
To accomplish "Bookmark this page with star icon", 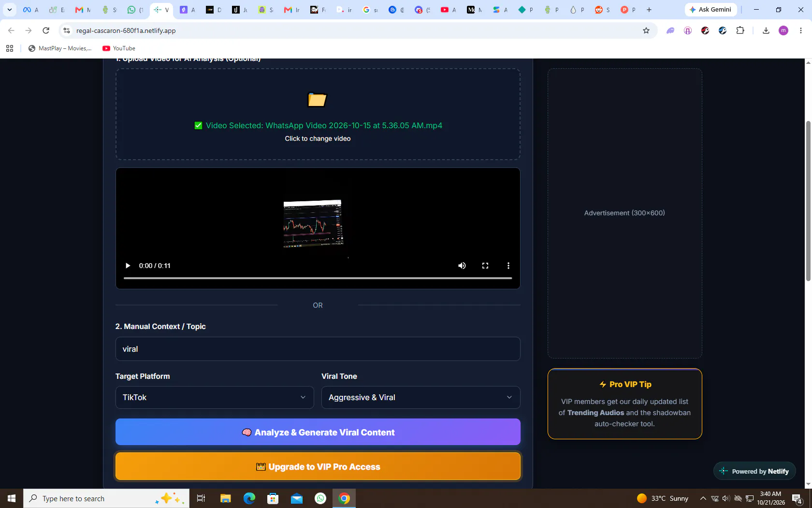I will tap(646, 30).
